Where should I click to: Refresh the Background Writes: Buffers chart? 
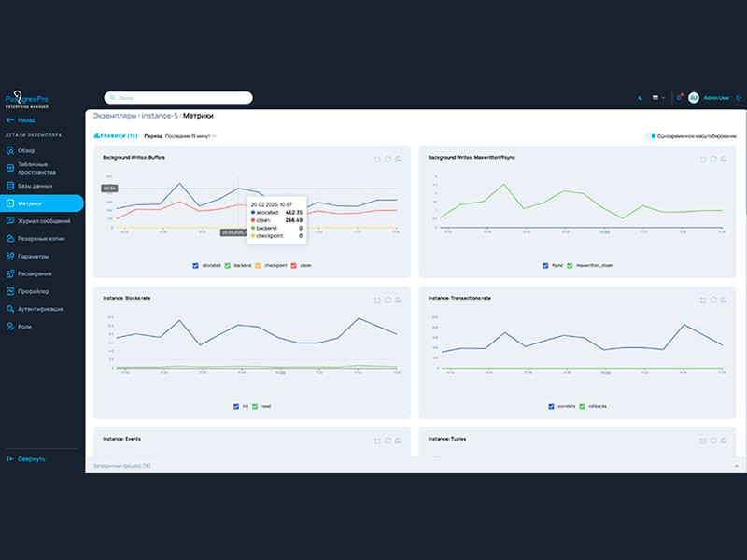(388, 159)
